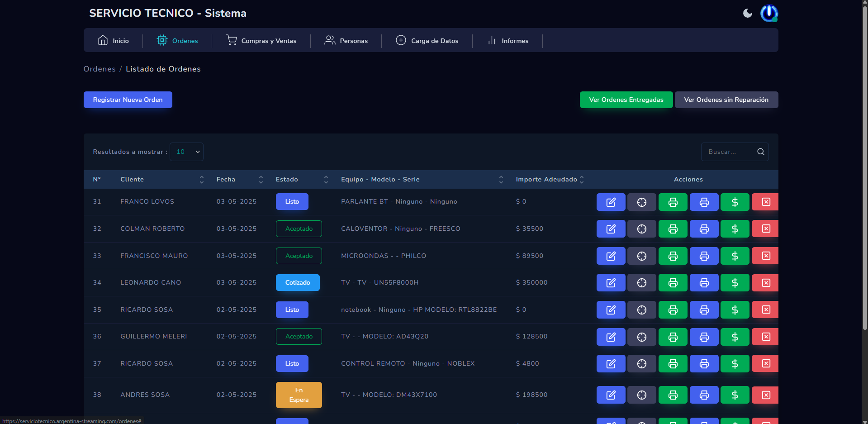Toggle dark mode with moon icon

pos(747,14)
